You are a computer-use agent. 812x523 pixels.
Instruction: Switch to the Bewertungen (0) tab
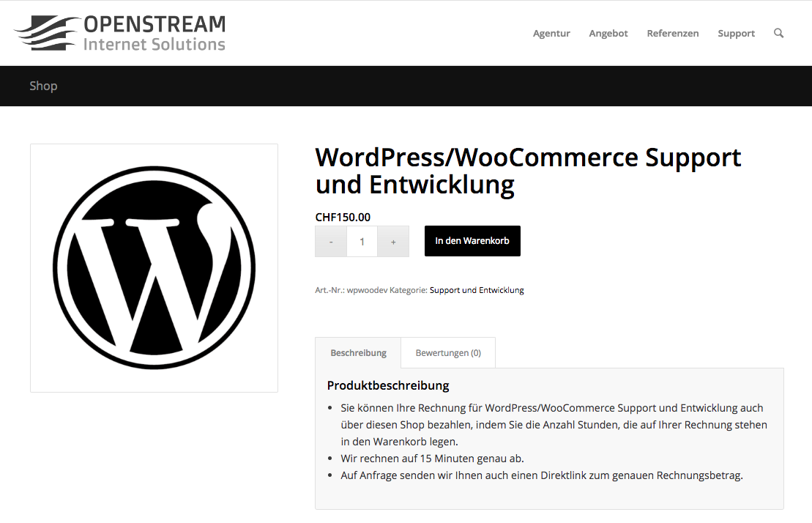point(448,352)
